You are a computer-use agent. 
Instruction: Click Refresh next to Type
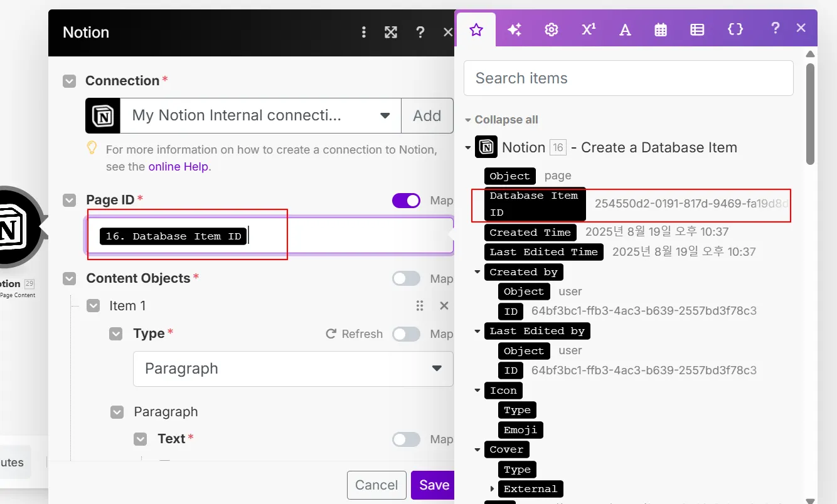[355, 334]
